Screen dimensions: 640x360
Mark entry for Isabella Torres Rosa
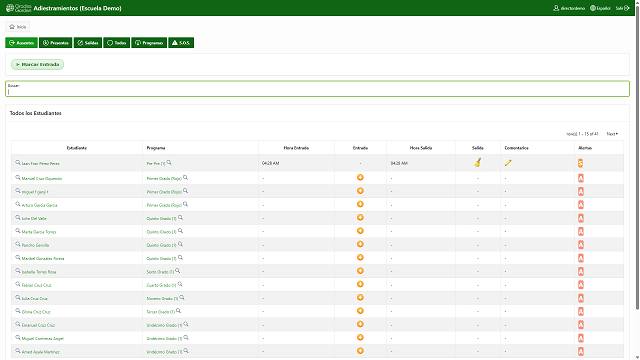(360, 271)
